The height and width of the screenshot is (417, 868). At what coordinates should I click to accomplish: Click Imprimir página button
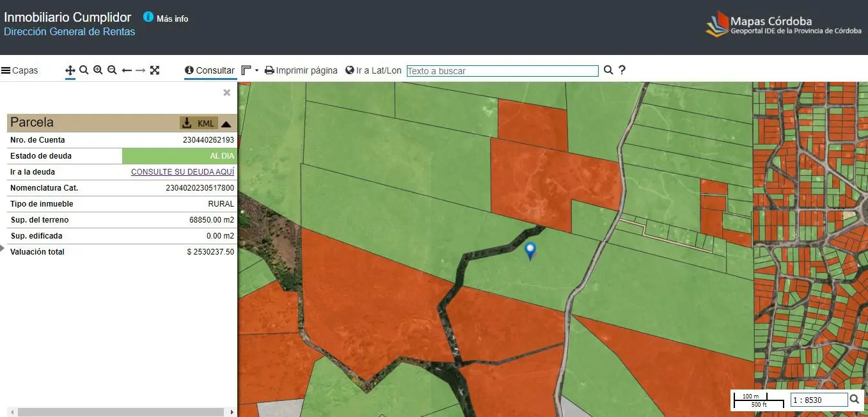(301, 70)
